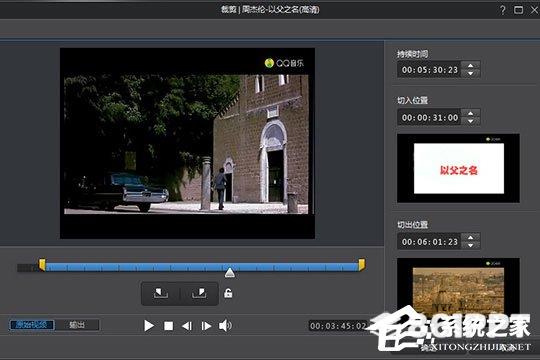Screen dimensions: 540x360
Task: Decrease duration 00:05:30:23 with down arrow
Action: click(470, 73)
